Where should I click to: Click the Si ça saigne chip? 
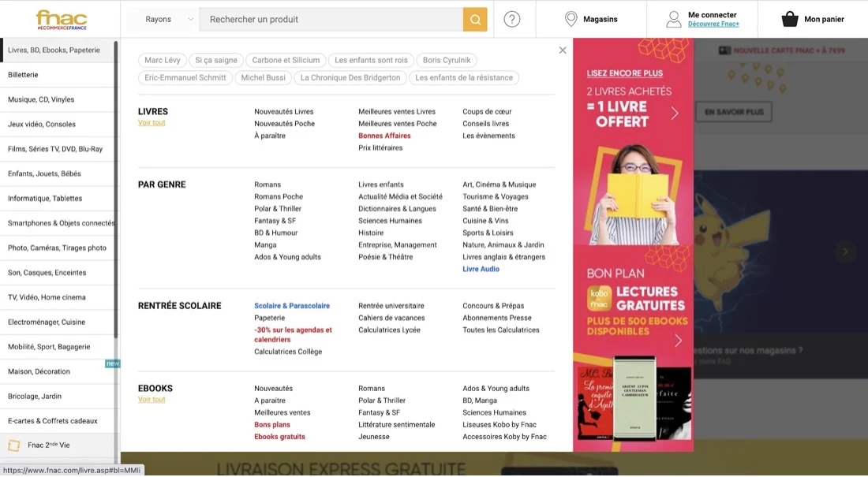pos(216,61)
